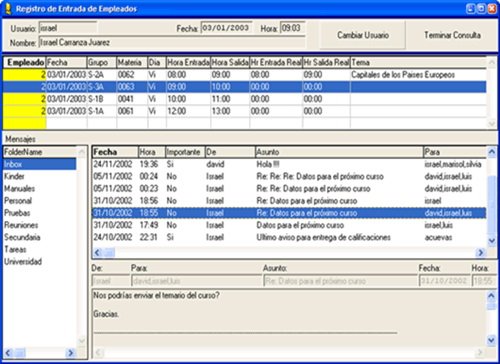This screenshot has height=364, width=500.
Task: Click the Materia column header
Action: click(x=132, y=62)
